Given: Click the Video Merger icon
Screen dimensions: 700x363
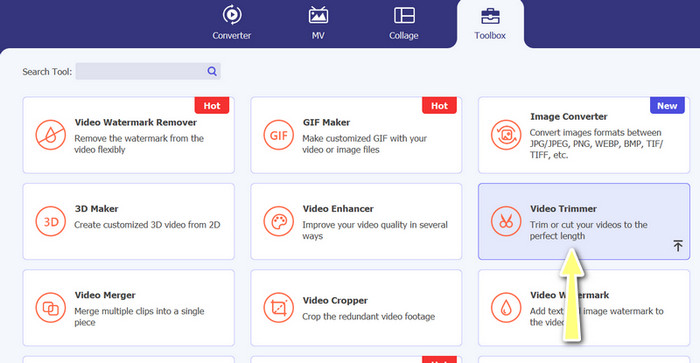Looking at the screenshot, I should [50, 308].
